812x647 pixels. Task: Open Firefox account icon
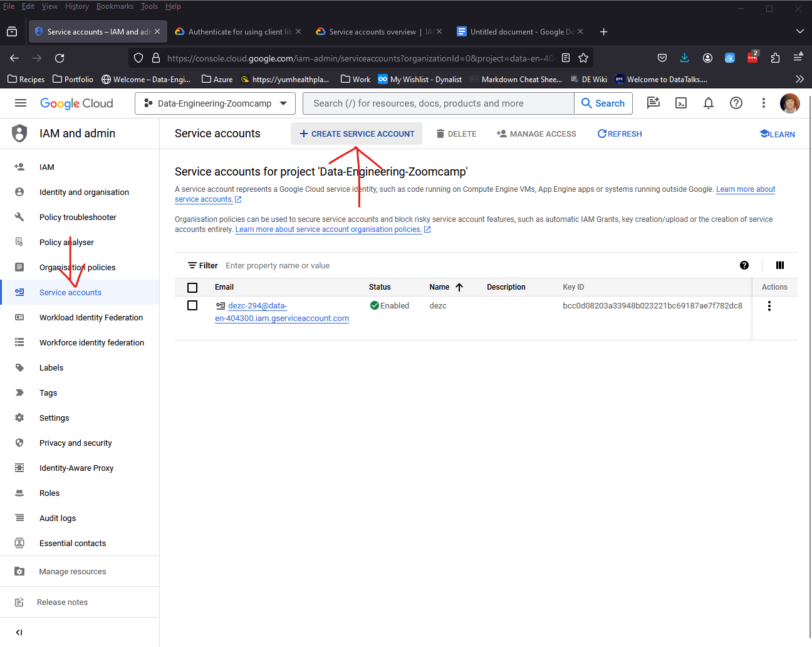tap(707, 58)
